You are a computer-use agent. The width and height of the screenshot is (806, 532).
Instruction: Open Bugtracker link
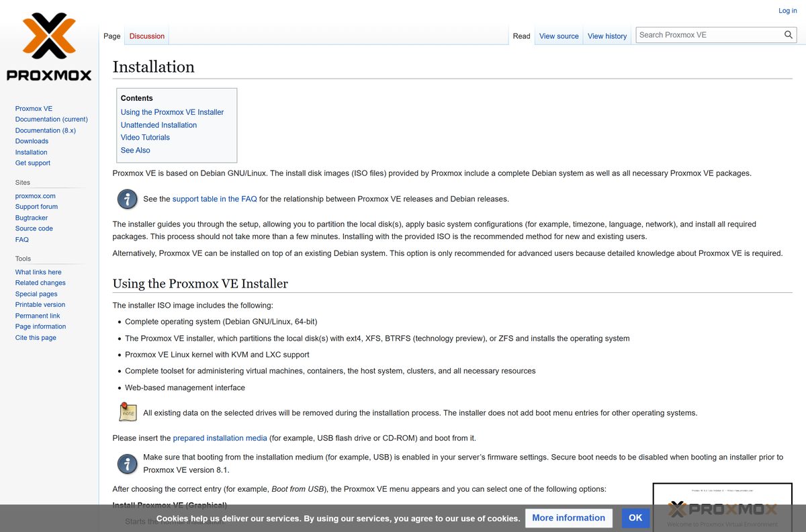(32, 218)
